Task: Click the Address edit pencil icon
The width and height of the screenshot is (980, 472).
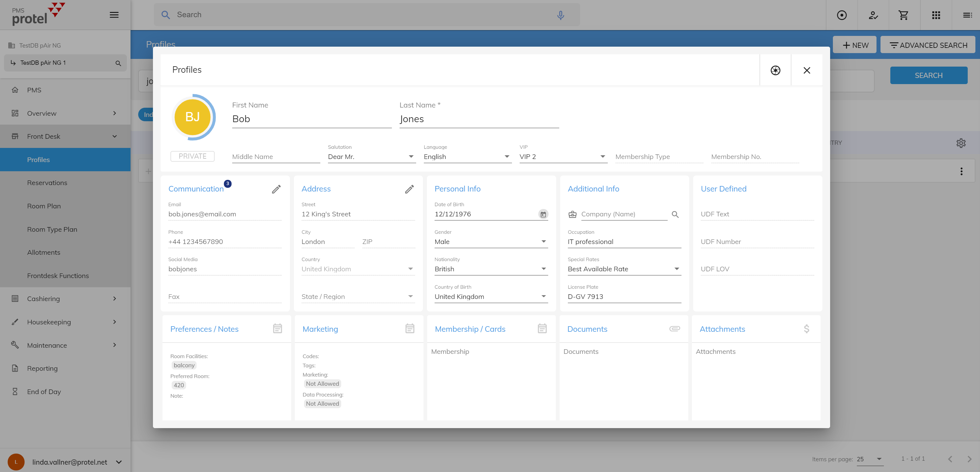Action: [409, 189]
